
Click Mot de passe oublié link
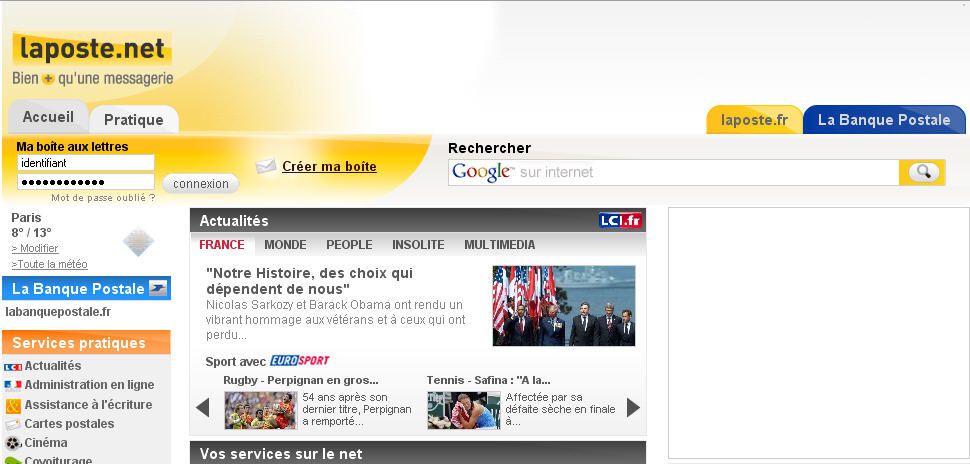pyautogui.click(x=103, y=198)
